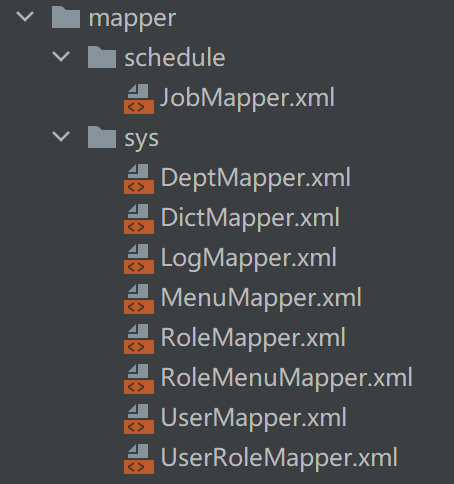454x484 pixels.
Task: Click the DeptMapper.xml XML file icon
Action: pos(139,179)
